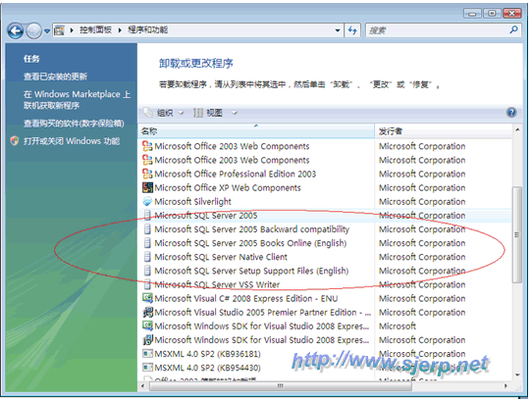This screenshot has height=401, width=532.
Task: Click Microsoft Office Professional Edition 2003 icon
Action: coord(147,174)
